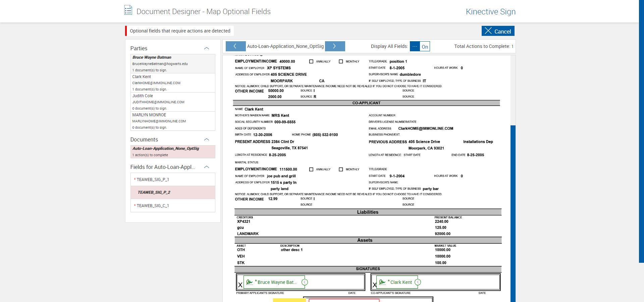Click the Liabilities section header
Viewport: 644px width, 302px height.
click(x=368, y=212)
